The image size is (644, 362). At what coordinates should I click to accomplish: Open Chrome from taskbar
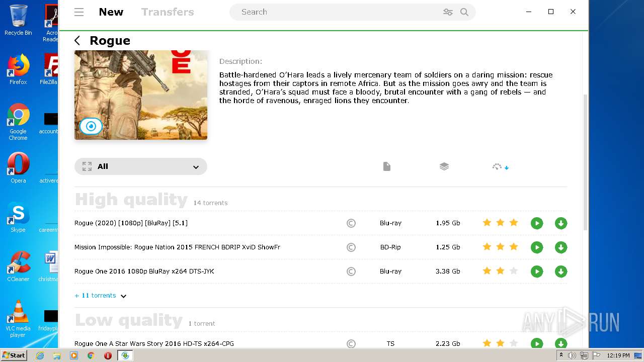pos(91,355)
